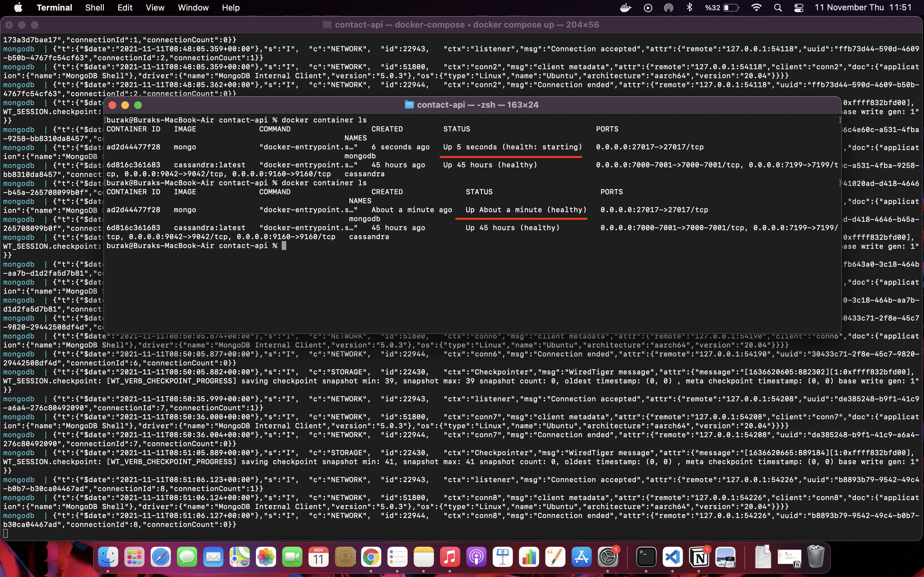Open System Preferences from the dock

tap(607, 557)
